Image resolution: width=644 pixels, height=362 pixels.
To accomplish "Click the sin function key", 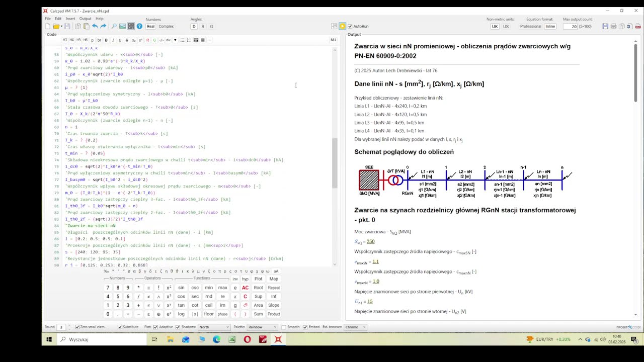I will click(181, 288).
